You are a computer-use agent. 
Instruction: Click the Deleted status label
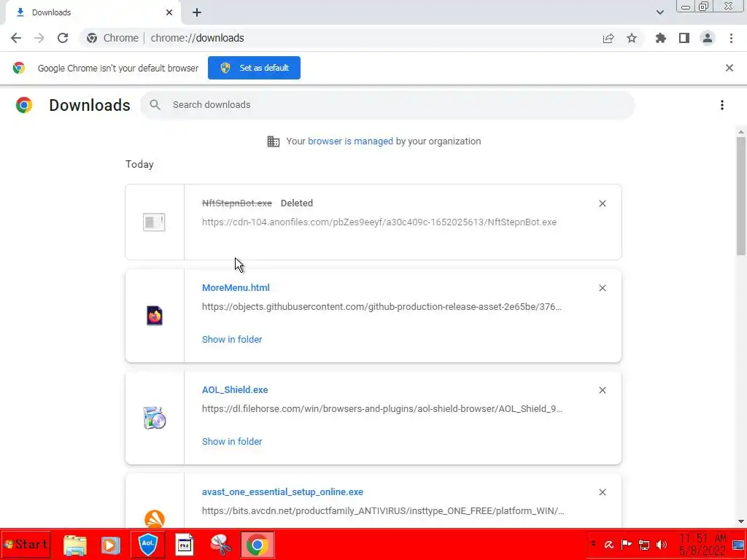[297, 203]
